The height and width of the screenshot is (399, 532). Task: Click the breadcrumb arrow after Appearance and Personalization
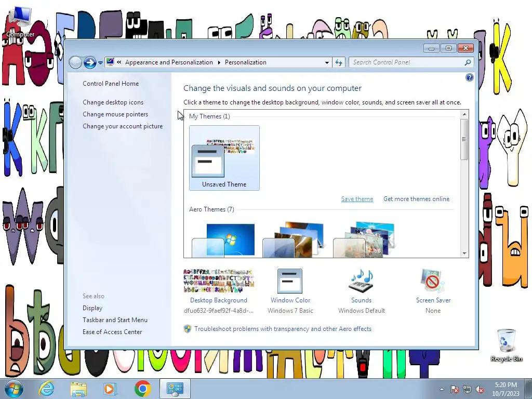coord(219,62)
